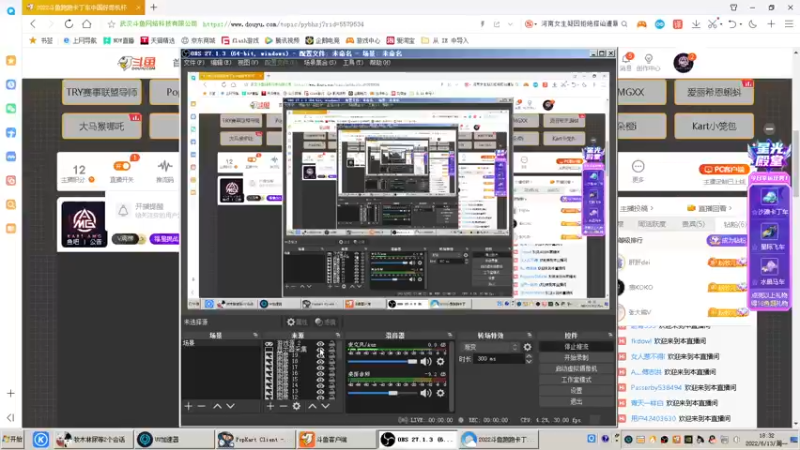Click transition duration field showing 300 ms
Screen dimensions: 800x450
coord(498,359)
